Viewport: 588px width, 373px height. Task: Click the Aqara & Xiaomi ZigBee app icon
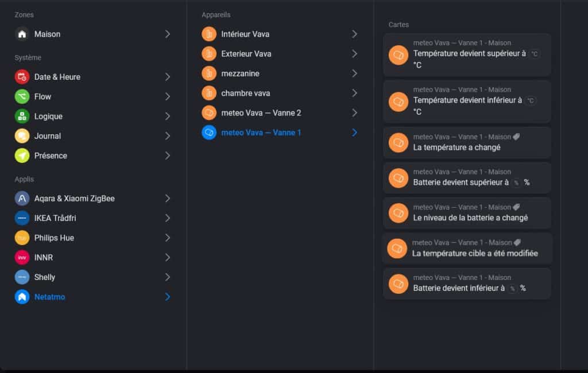[22, 199]
